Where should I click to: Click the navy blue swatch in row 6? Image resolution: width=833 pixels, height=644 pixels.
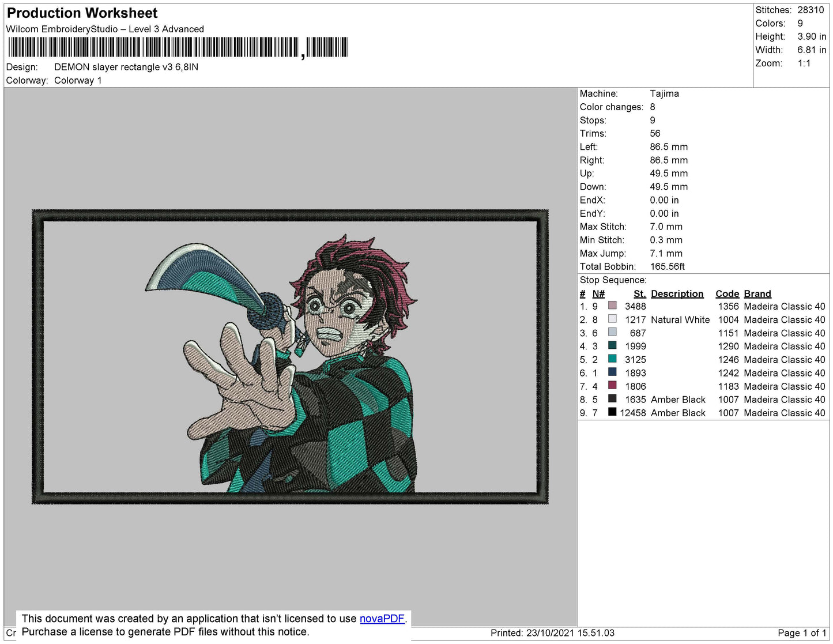613,372
